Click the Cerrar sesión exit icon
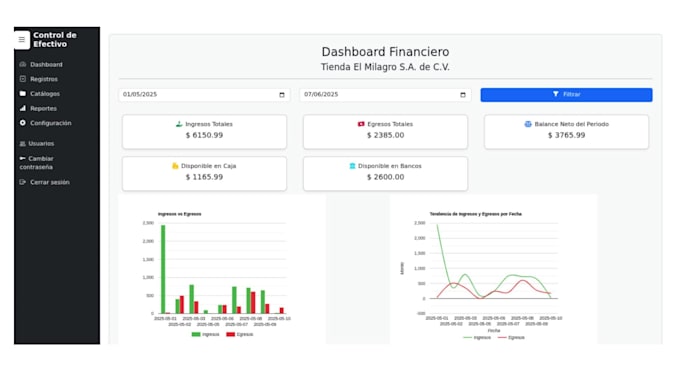The width and height of the screenshot is (680, 383). coord(23,182)
